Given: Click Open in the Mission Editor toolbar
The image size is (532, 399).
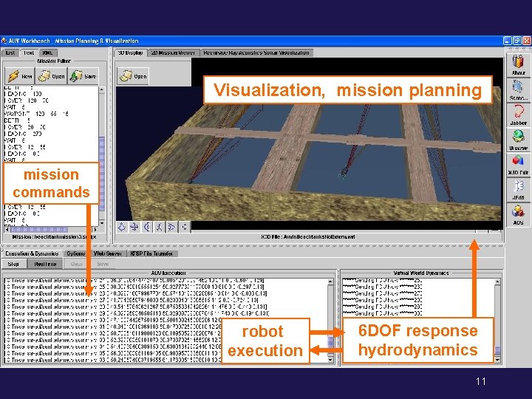Looking at the screenshot, I should [51, 76].
